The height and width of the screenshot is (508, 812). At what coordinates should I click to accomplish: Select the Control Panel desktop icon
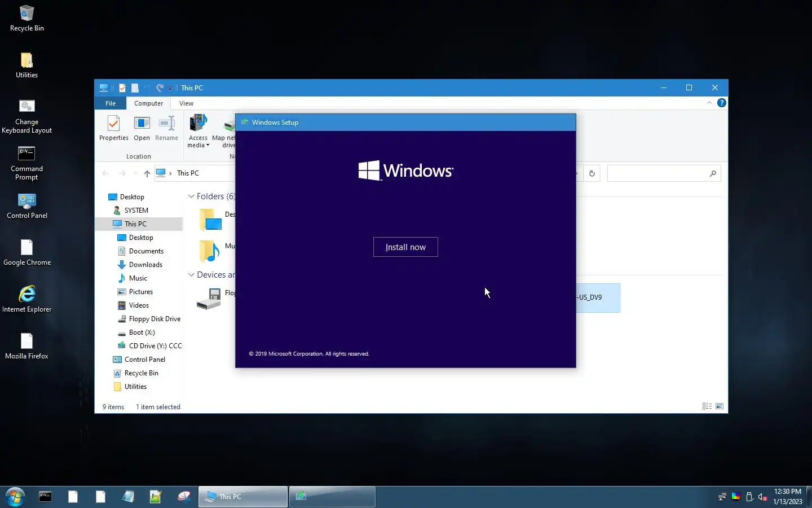pos(27,205)
